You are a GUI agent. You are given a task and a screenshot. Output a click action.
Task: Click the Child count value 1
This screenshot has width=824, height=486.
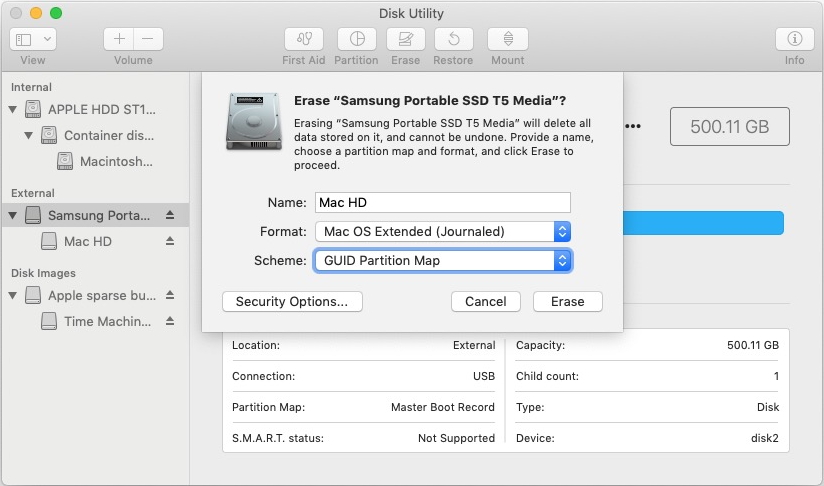(776, 376)
